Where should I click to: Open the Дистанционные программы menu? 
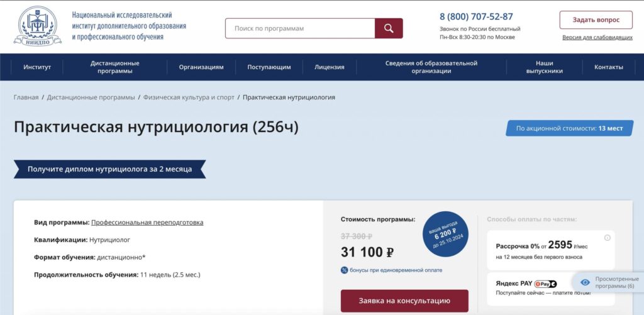click(114, 67)
